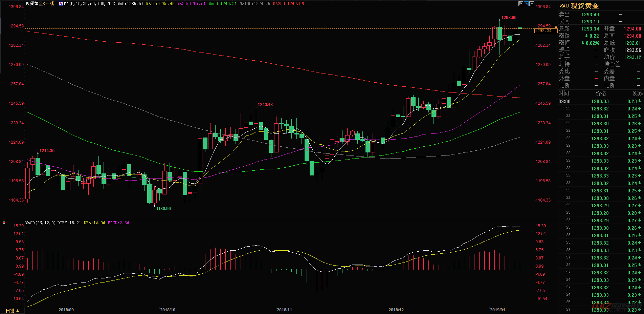This screenshot has height=314, width=644.
Task: Click the 09:00 tick row
Action: tap(601, 101)
